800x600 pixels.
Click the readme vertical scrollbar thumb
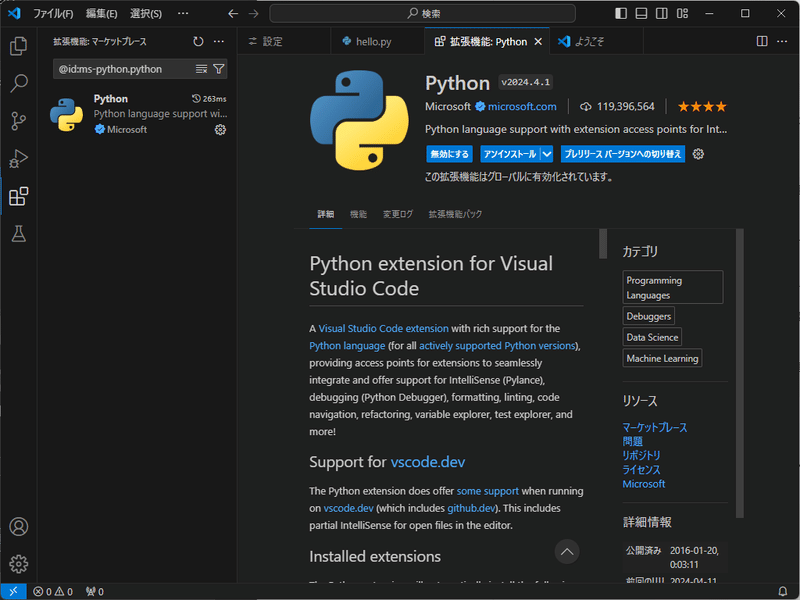coord(603,244)
